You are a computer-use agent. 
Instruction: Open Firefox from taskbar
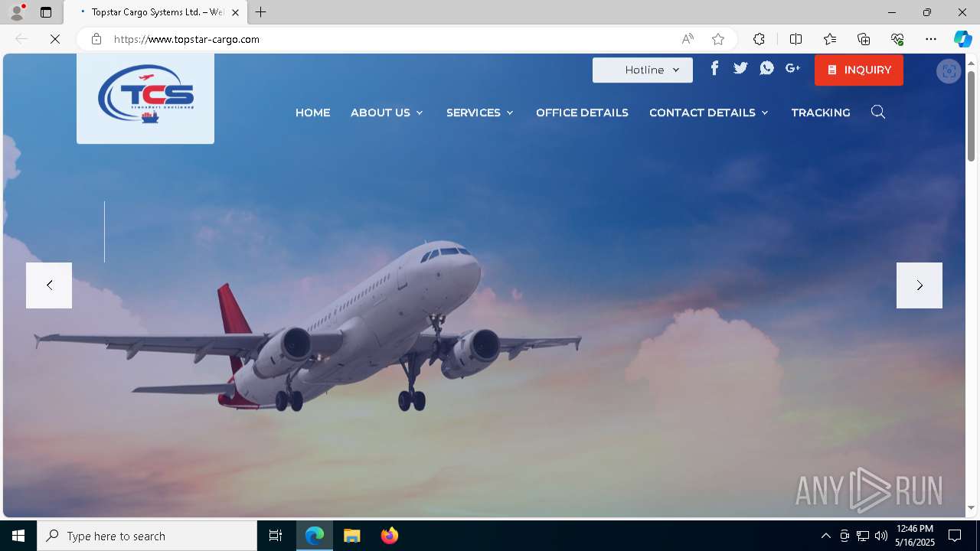click(389, 536)
